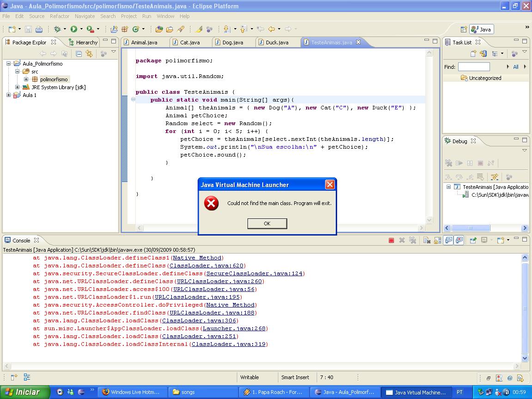This screenshot has height=399, width=532.
Task: Toggle Link with Editor in Package Explorer
Action: (x=89, y=54)
